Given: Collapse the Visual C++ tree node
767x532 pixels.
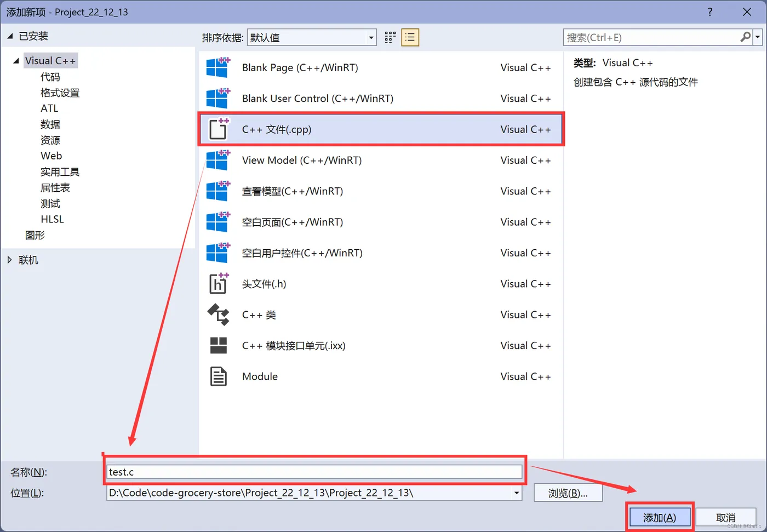Looking at the screenshot, I should tap(16, 61).
